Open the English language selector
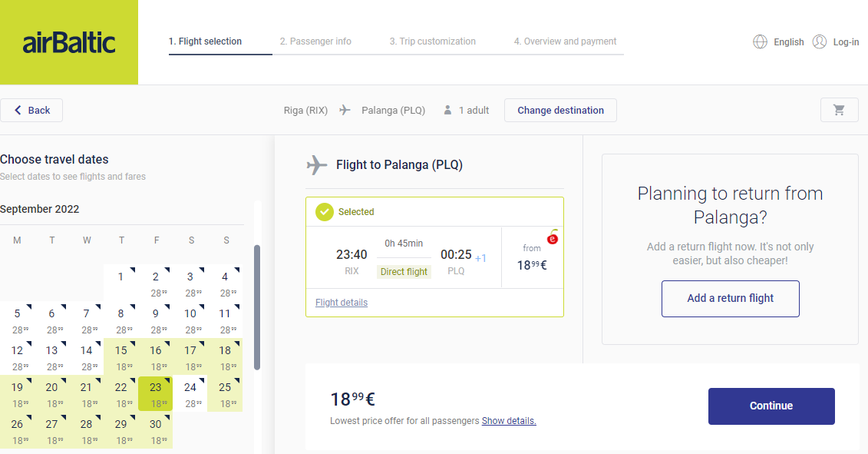This screenshot has width=868, height=454. (788, 42)
